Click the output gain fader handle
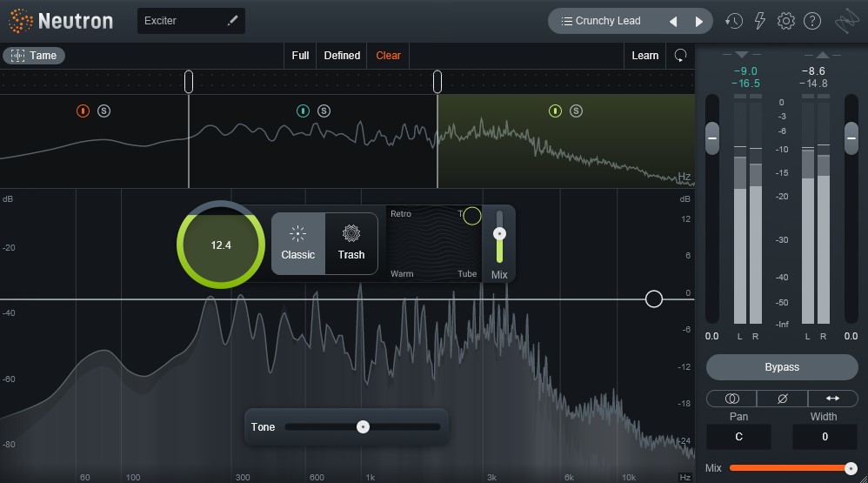Screen dimensions: 868x483 pos(851,138)
